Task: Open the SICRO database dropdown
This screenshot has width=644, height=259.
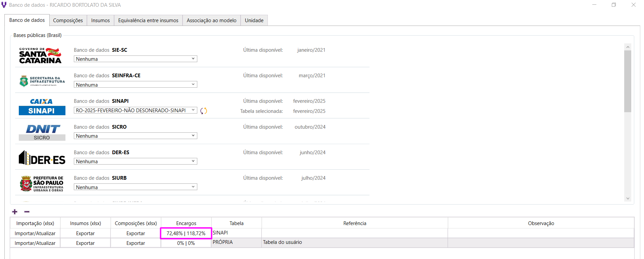Action: click(136, 136)
